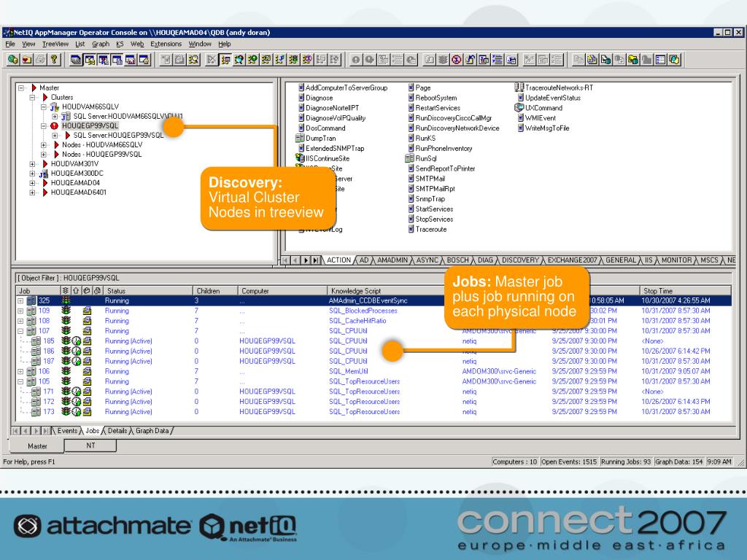747x560 pixels.
Task: Click the TracerouteNetworks-RT script icon
Action: pos(519,87)
